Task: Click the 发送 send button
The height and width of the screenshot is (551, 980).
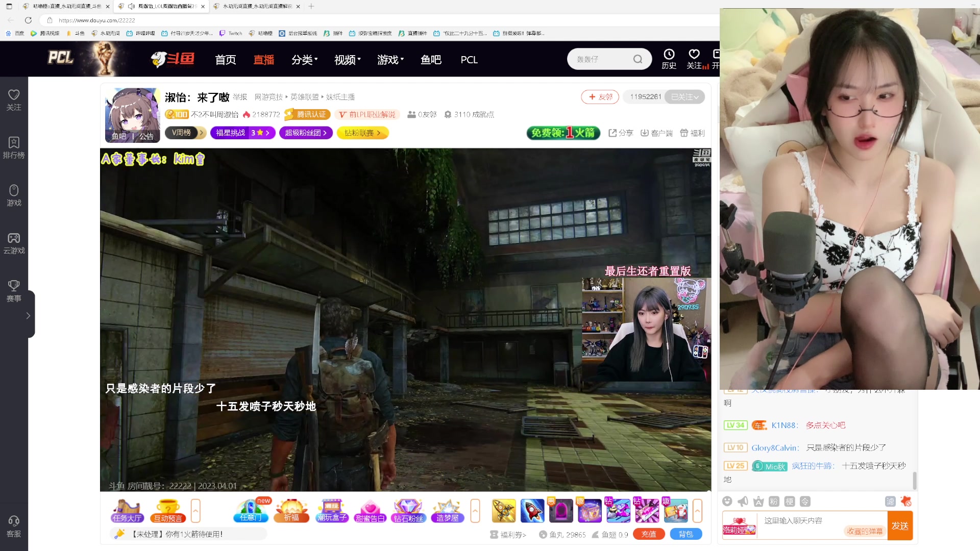Action: coord(900,525)
